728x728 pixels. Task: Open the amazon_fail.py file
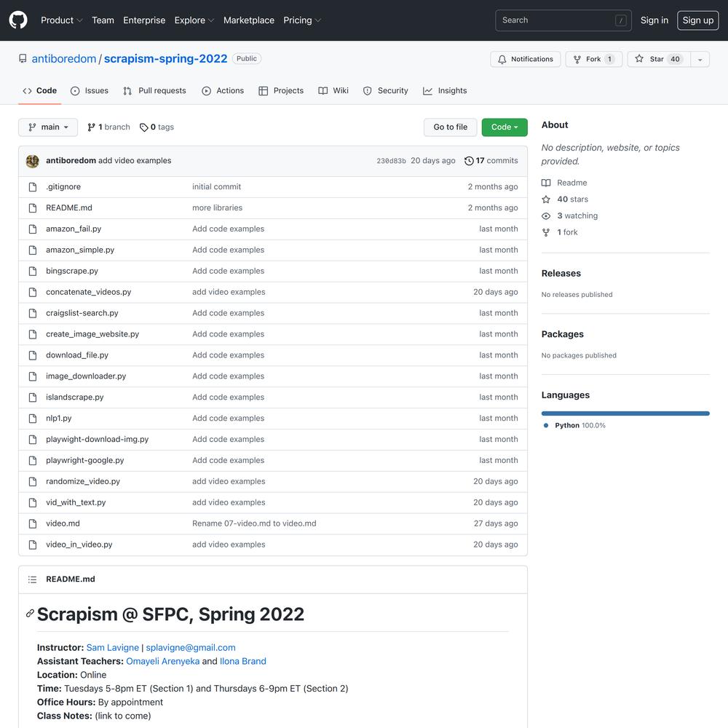click(x=74, y=229)
